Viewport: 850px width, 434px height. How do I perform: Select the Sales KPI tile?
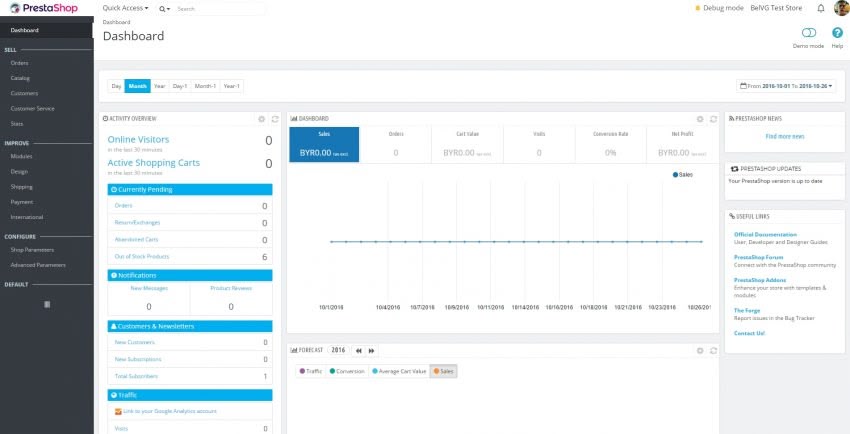pos(324,145)
